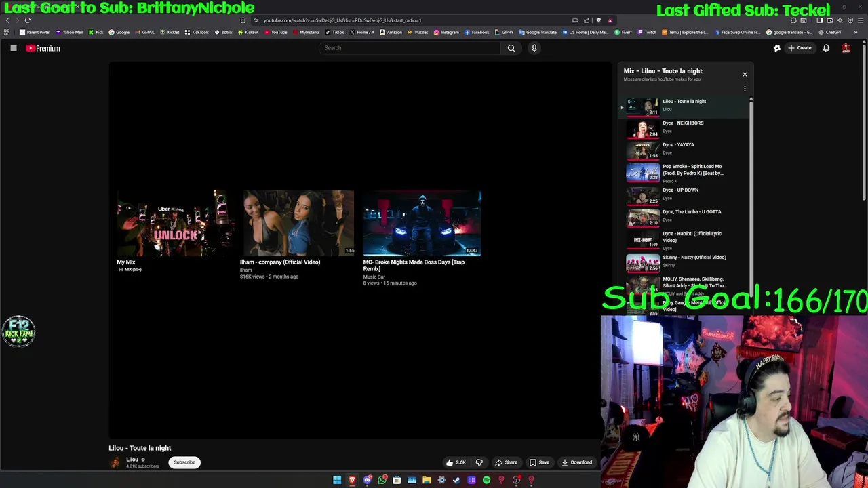The height and width of the screenshot is (488, 868).
Task: Open File Explorer from the taskbar
Action: 427,481
